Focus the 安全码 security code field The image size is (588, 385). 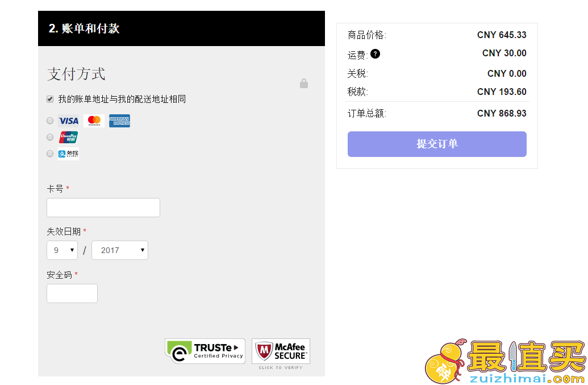[72, 293]
